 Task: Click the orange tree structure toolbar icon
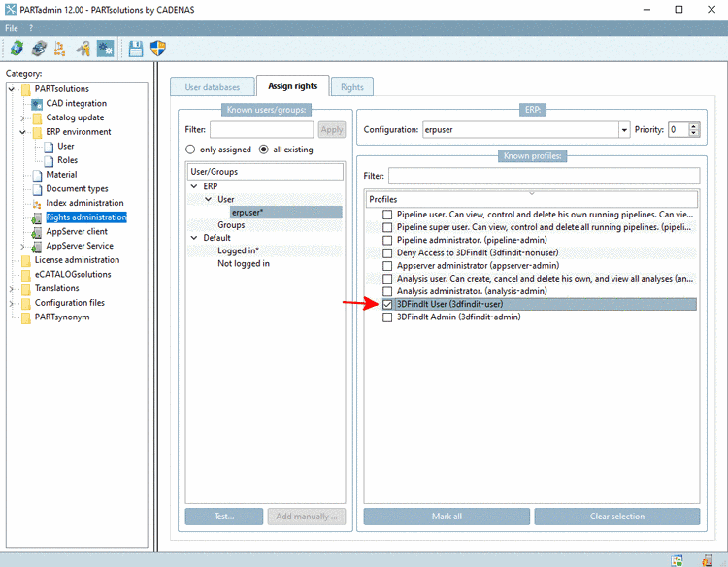(x=60, y=48)
